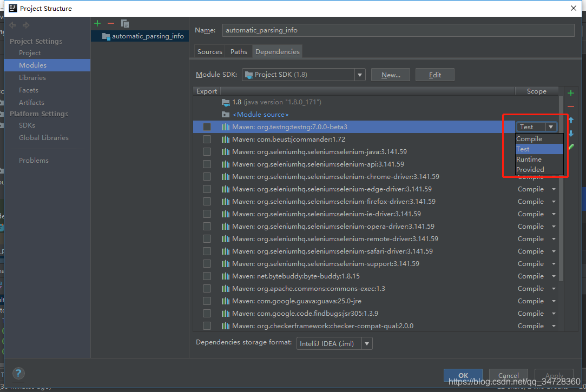Image resolution: width=586 pixels, height=392 pixels.
Task: Click the forward navigation arrow
Action: point(26,25)
